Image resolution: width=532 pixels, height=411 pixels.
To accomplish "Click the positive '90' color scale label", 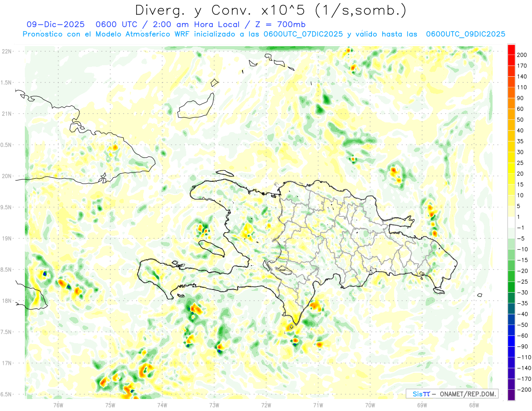I will click(521, 98).
